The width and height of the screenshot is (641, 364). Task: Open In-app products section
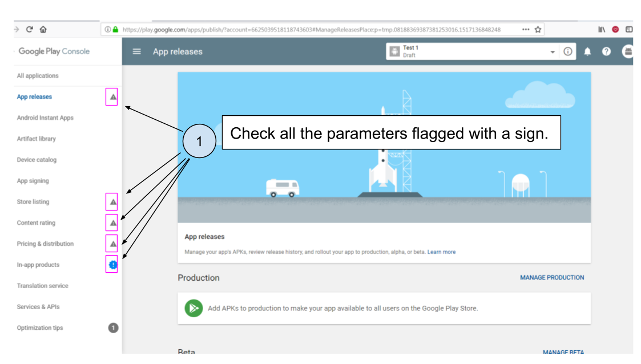tap(38, 265)
